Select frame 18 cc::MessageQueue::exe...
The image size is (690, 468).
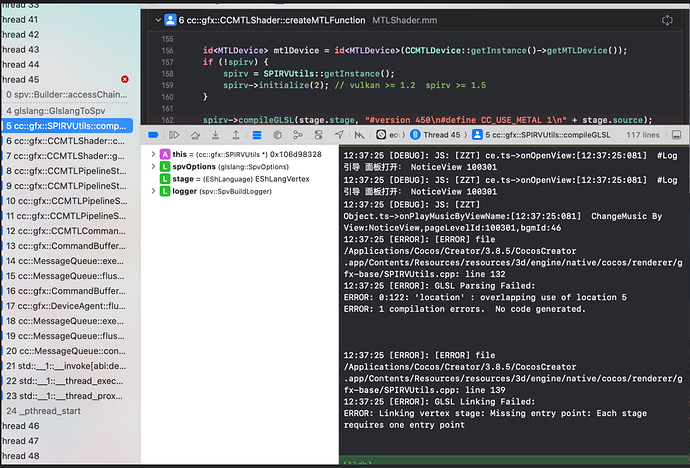pyautogui.click(x=67, y=321)
